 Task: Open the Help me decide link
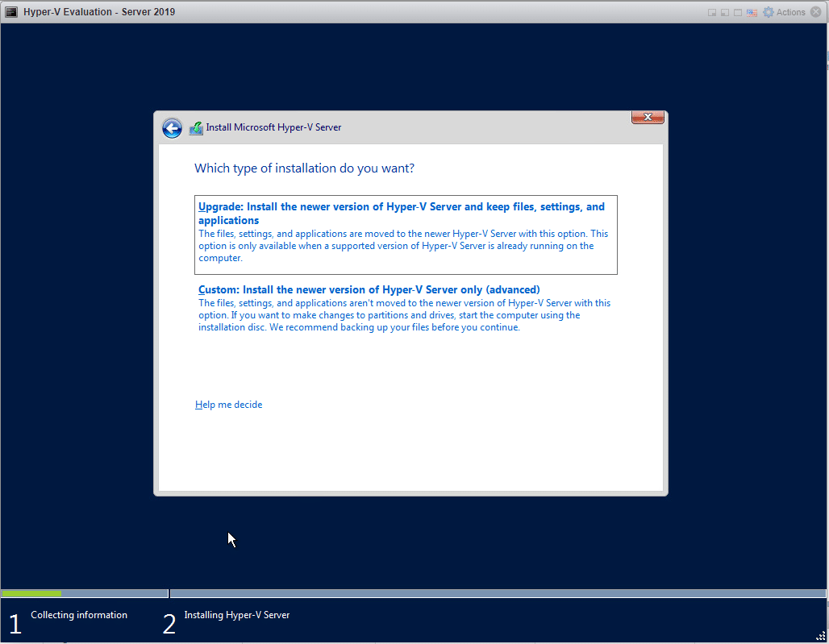[x=228, y=405]
